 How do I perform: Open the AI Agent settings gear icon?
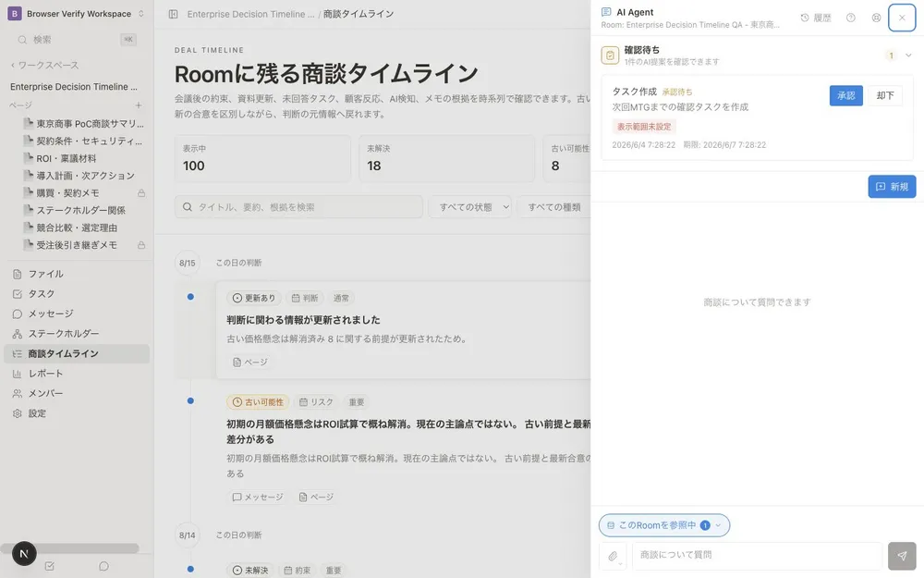876,18
